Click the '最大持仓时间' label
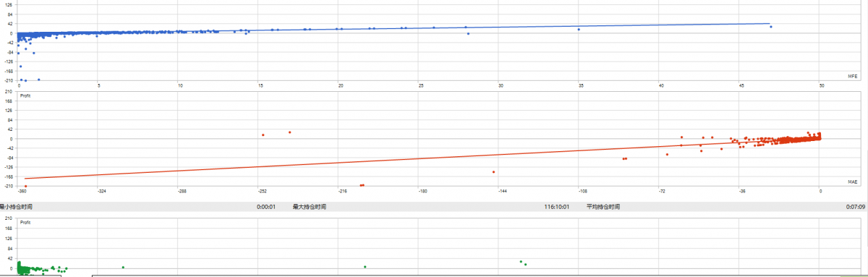This screenshot has width=868, height=277. tap(309, 206)
